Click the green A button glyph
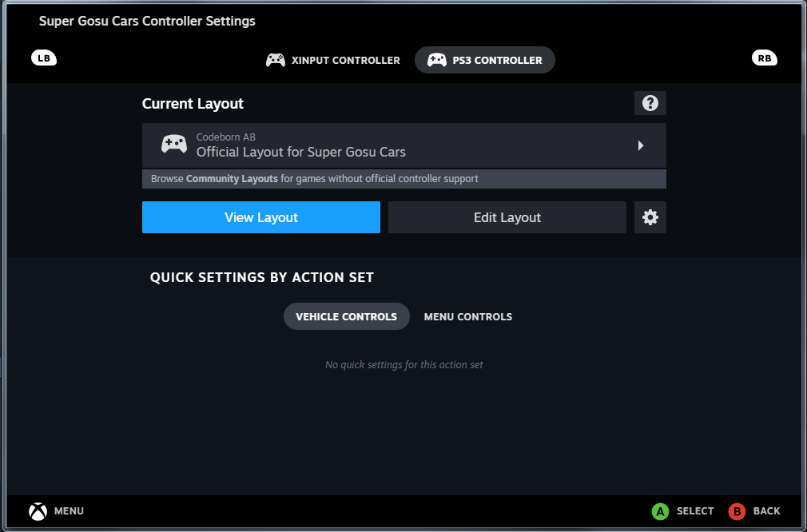The height and width of the screenshot is (532, 807). [660, 511]
